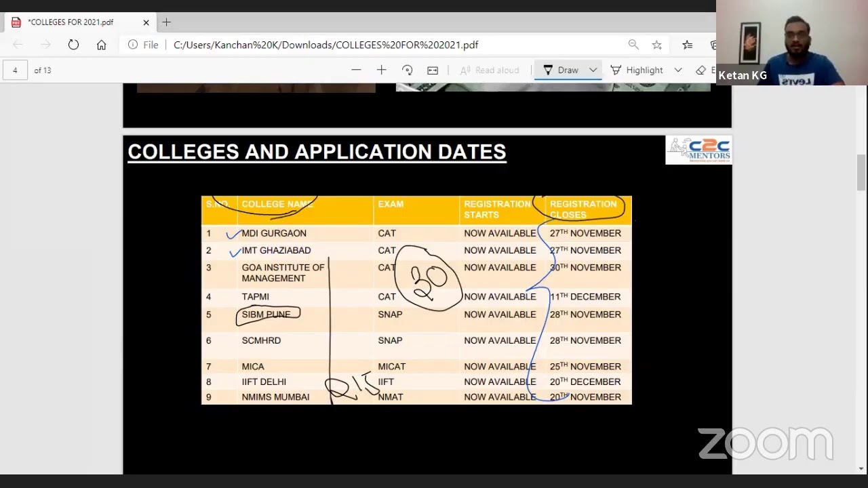Refresh the PDF page

click(x=73, y=45)
